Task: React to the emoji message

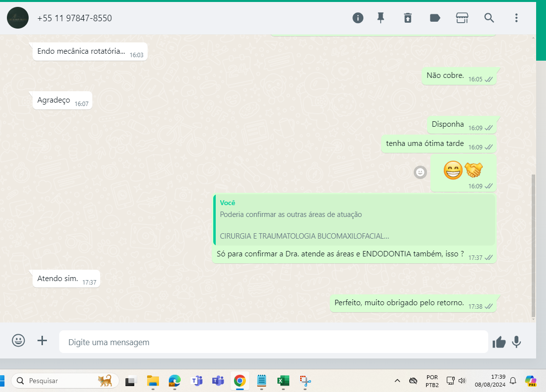Action: [420, 172]
